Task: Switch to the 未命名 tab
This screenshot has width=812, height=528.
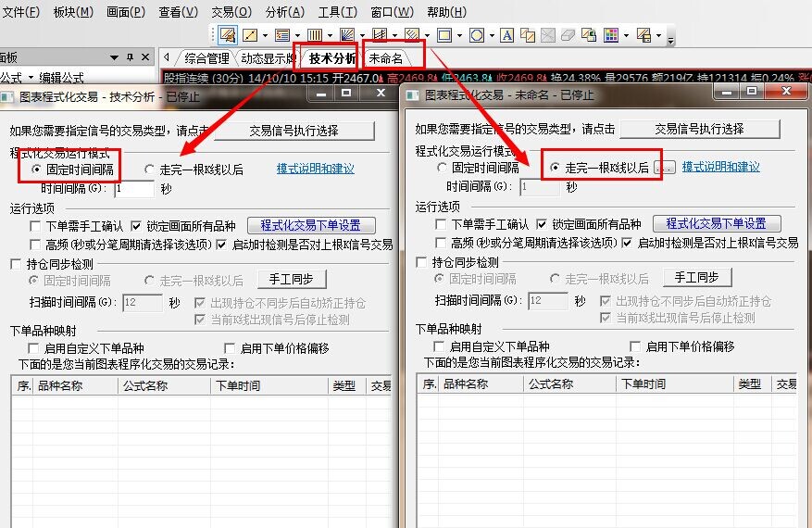Action: pos(385,58)
